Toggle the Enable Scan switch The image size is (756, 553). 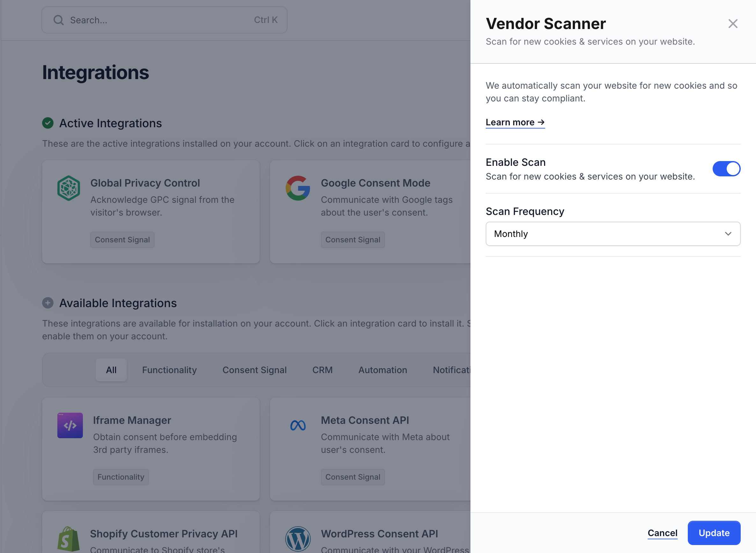(x=726, y=169)
